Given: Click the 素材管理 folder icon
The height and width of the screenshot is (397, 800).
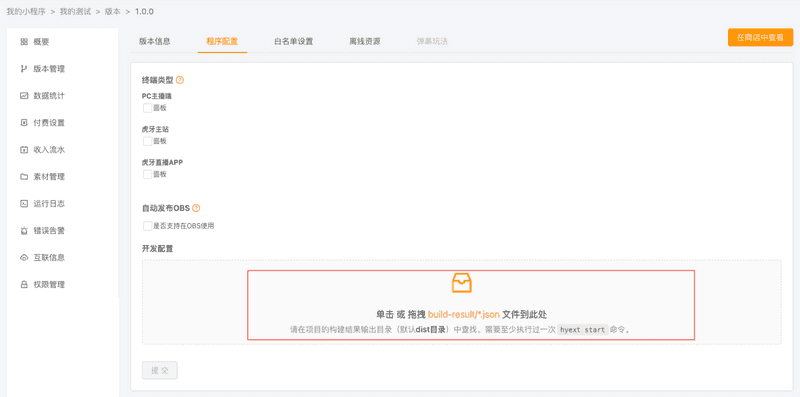Looking at the screenshot, I should [24, 177].
